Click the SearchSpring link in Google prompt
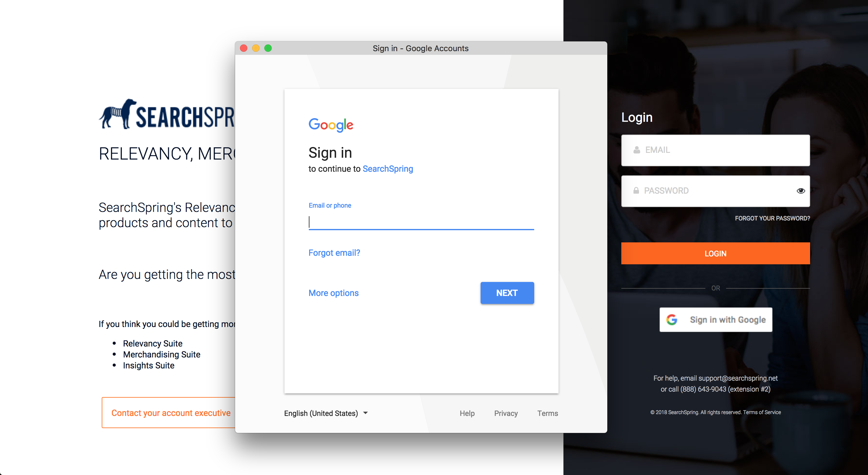868x475 pixels. click(388, 169)
